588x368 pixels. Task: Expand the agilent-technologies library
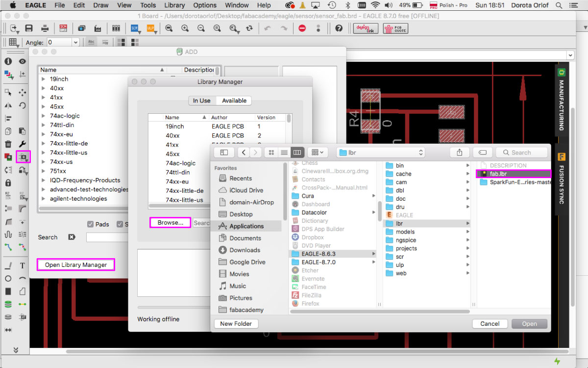click(43, 199)
